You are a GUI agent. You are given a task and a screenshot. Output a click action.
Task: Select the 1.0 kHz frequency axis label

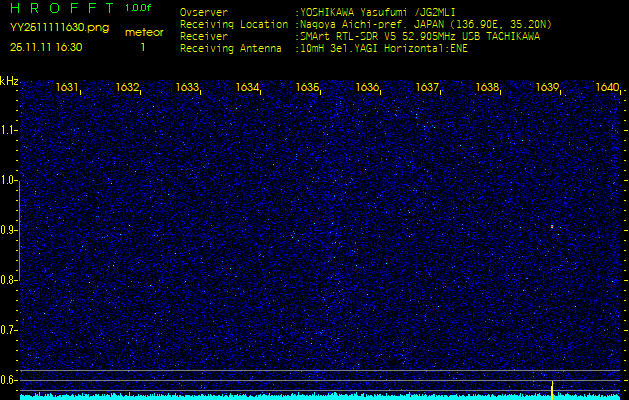[9, 180]
